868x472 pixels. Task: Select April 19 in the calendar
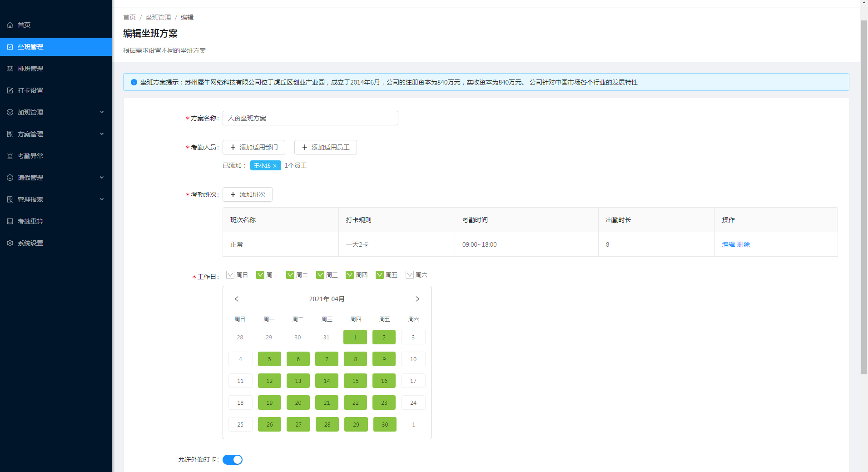269,402
